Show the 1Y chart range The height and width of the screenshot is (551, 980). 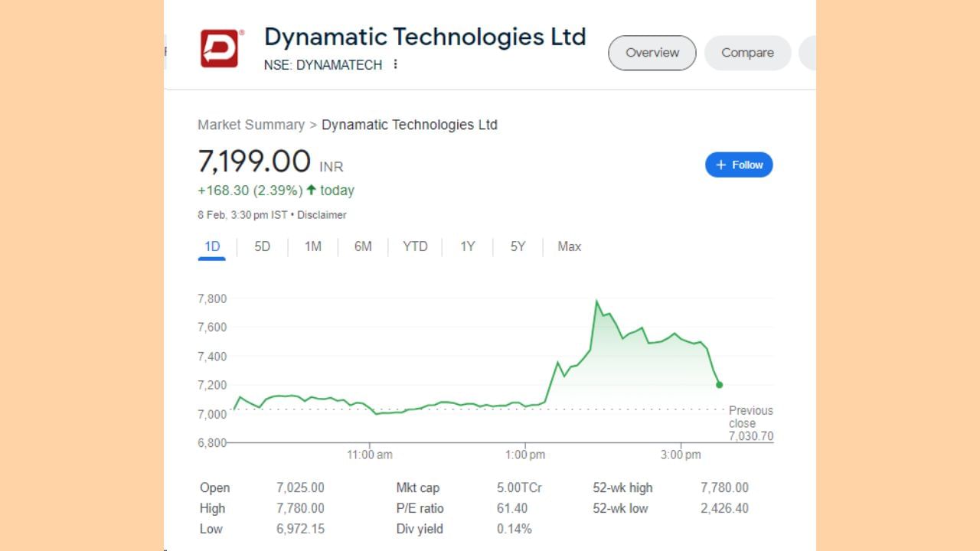(467, 246)
